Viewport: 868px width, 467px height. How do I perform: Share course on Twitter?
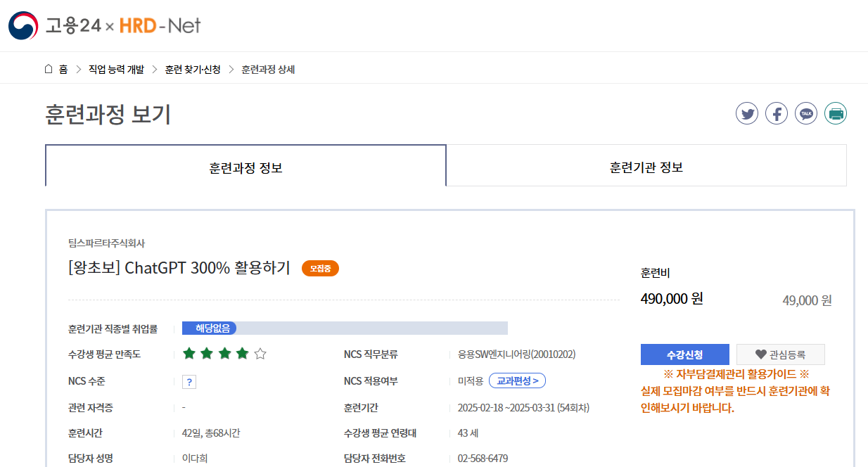[747, 113]
